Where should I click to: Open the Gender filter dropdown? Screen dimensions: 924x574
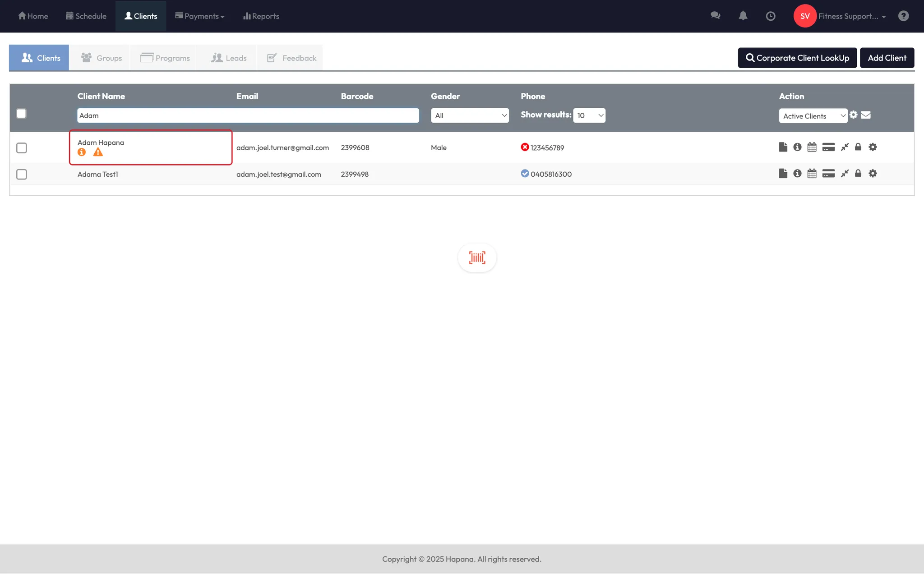(470, 115)
